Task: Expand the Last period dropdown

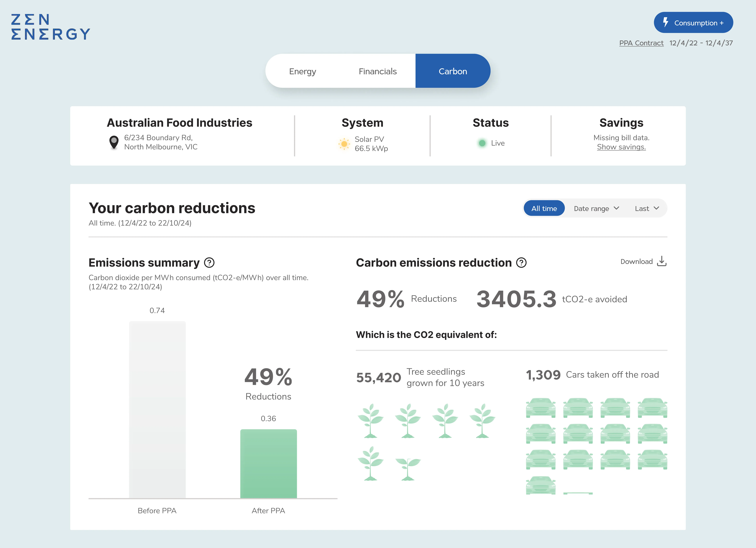Action: 647,209
